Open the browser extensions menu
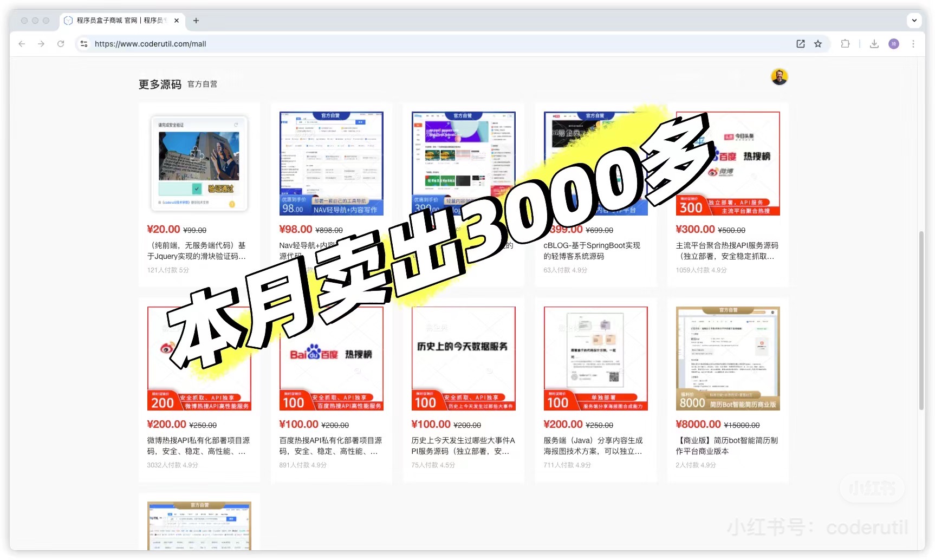The image size is (935, 560). [x=845, y=44]
